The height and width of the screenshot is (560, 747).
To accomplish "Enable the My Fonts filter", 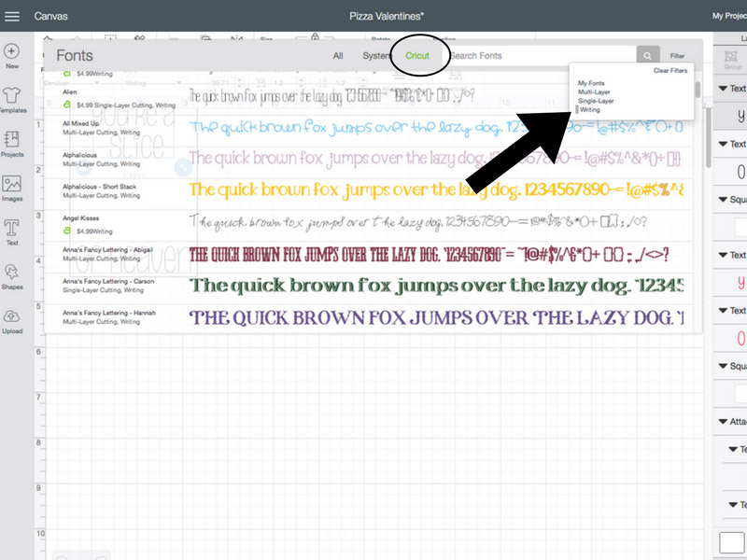I will pos(591,83).
